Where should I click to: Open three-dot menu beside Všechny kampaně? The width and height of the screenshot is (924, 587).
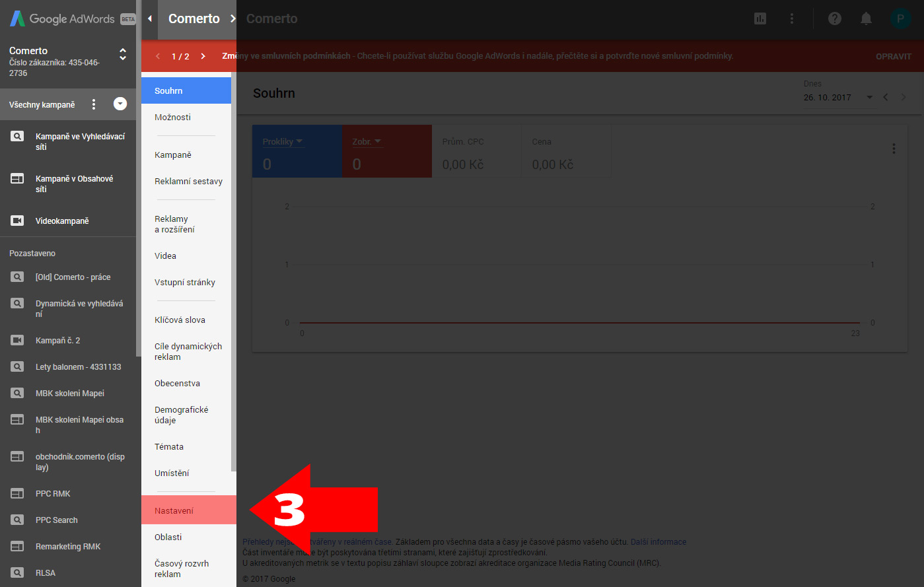coord(94,104)
